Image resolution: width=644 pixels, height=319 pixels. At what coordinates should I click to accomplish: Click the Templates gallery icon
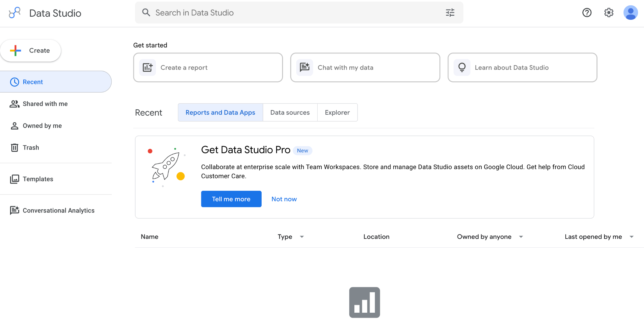[14, 179]
